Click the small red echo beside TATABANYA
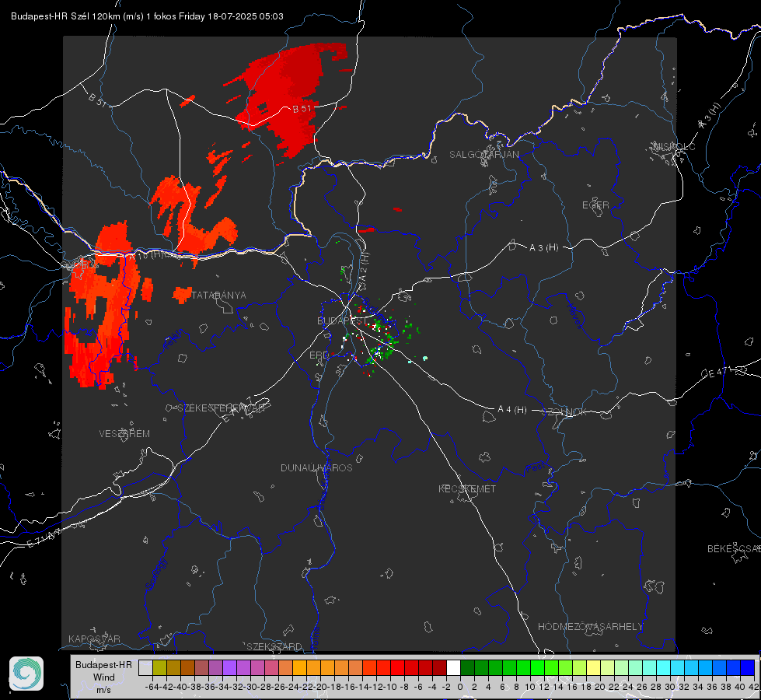Viewport: 761px width, 700px height. point(182,294)
